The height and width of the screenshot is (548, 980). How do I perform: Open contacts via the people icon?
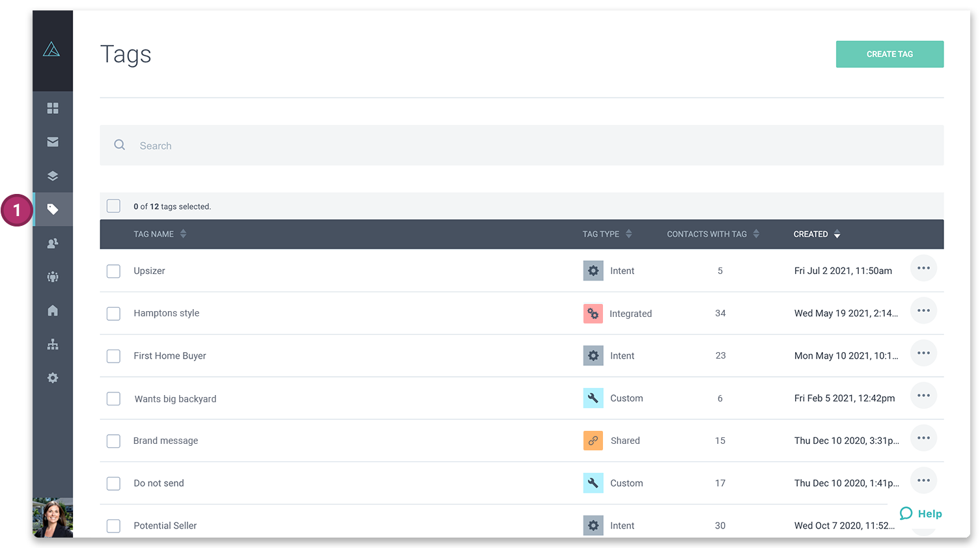[52, 243]
